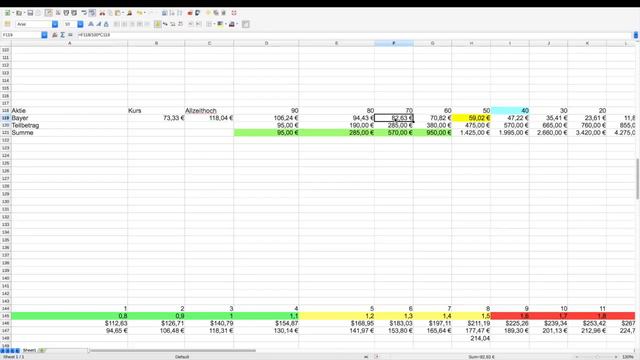Click the Merge Cells icon
This screenshot has width=640, height=360.
(x=147, y=24)
